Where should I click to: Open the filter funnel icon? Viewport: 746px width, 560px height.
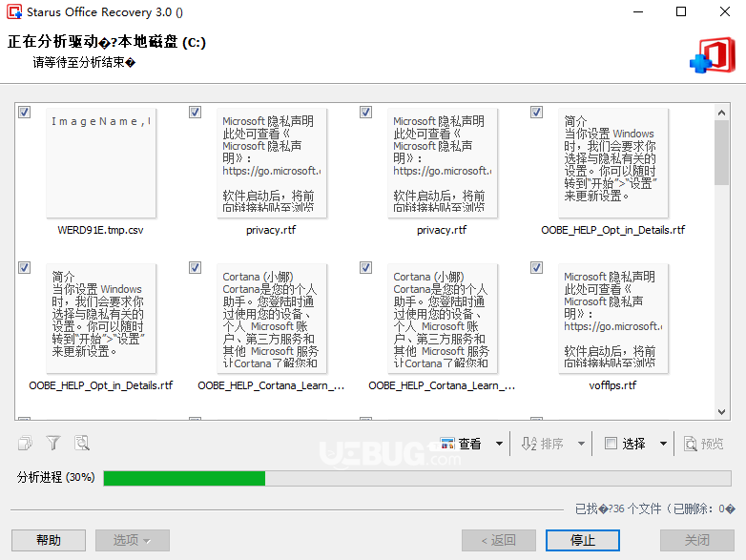pos(53,444)
